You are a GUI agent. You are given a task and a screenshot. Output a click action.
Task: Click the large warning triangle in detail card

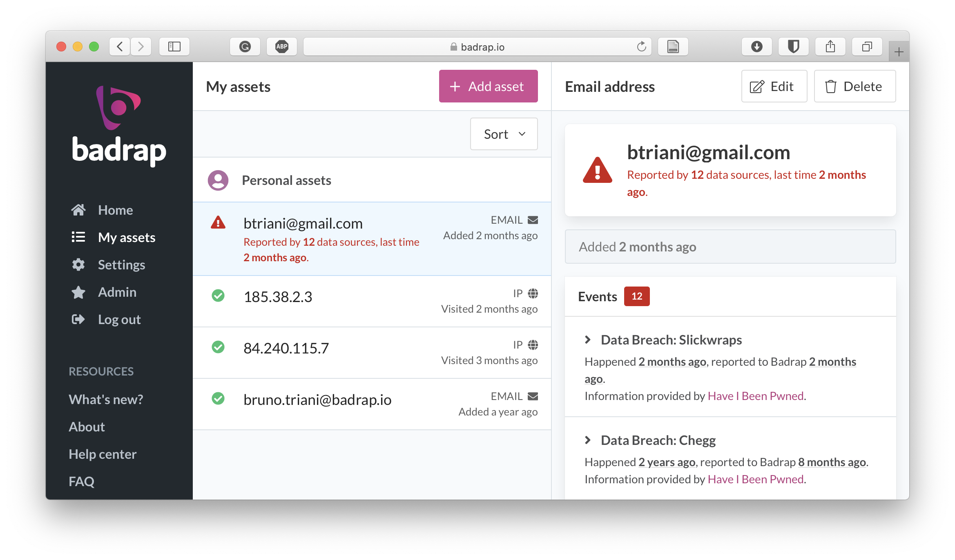pyautogui.click(x=598, y=170)
